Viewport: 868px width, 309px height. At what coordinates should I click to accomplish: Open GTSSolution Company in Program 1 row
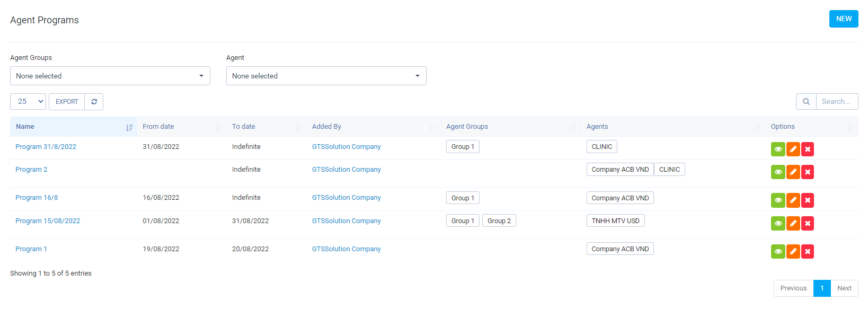pos(347,249)
